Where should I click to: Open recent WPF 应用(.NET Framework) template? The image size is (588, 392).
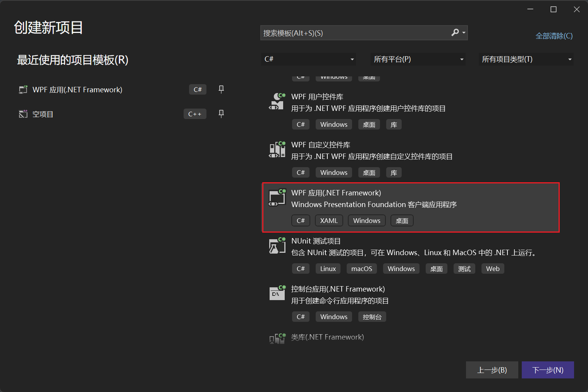tap(77, 90)
